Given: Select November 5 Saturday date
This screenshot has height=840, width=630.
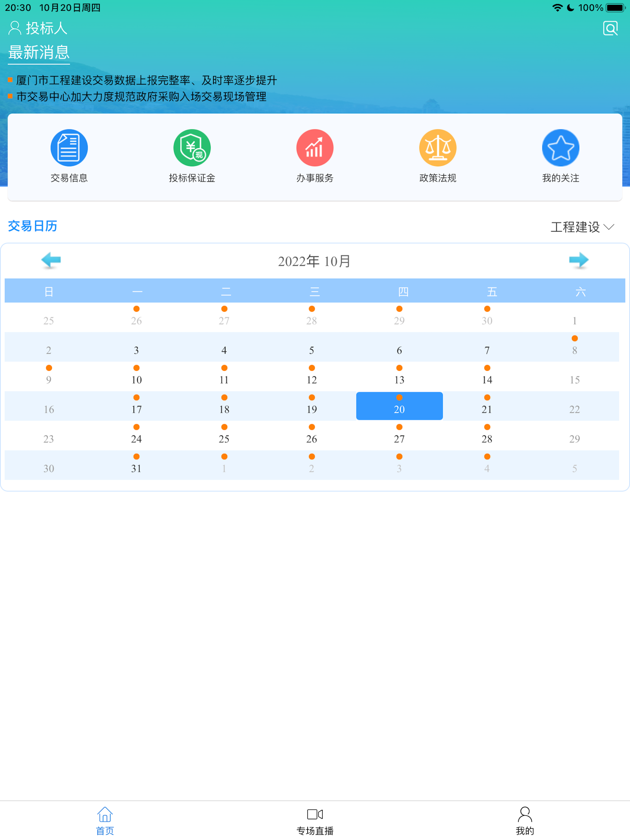Looking at the screenshot, I should pos(575,465).
